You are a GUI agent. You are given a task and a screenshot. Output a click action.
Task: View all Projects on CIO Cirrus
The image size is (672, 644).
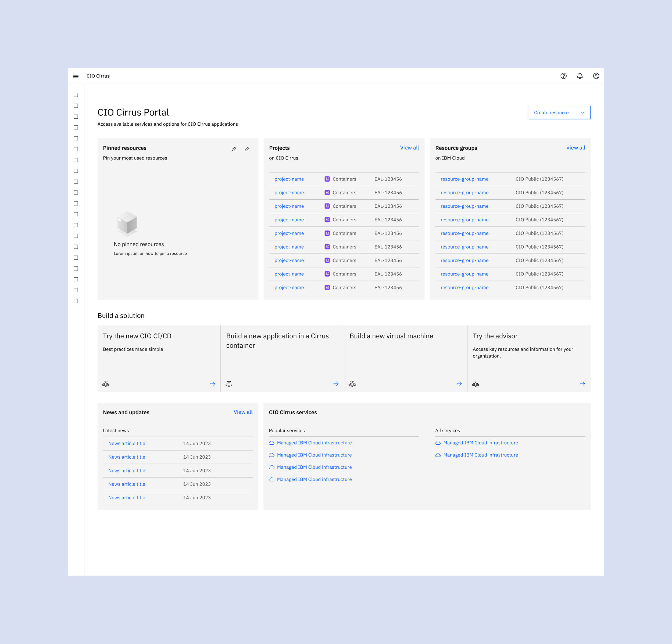click(409, 147)
